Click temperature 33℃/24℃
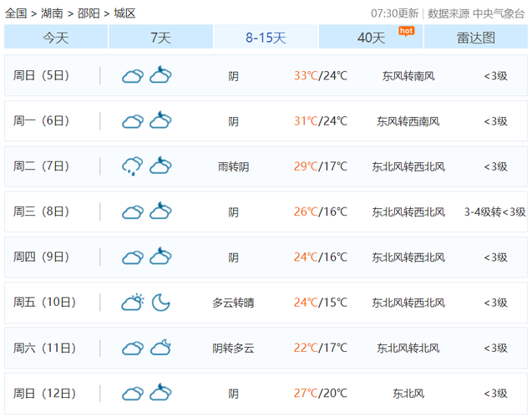 321,76
